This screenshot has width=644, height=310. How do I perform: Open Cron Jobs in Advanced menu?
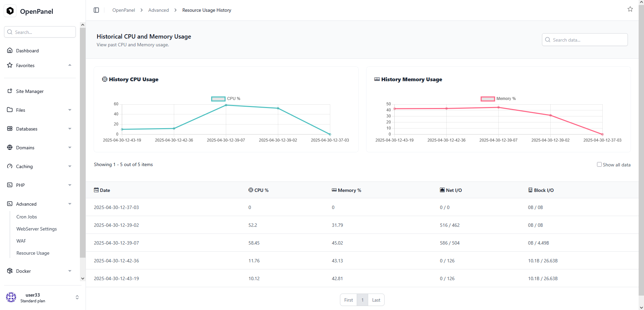[x=27, y=217]
